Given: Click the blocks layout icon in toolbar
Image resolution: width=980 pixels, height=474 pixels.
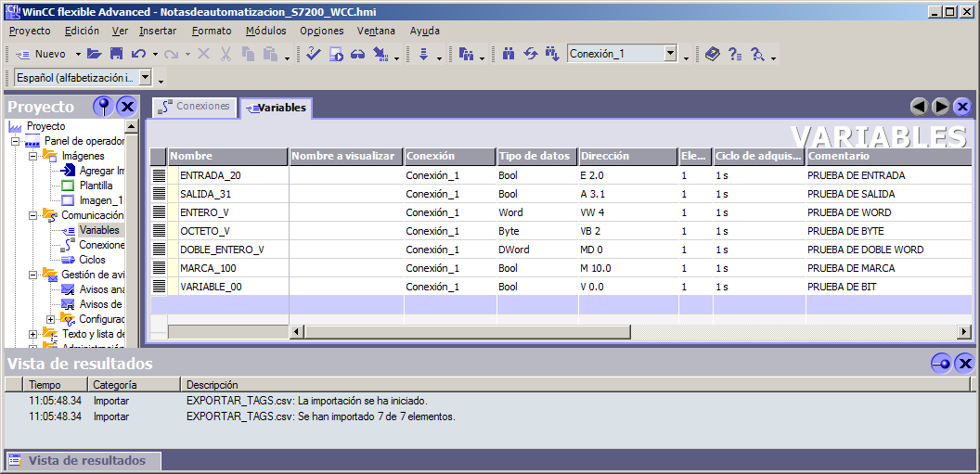Looking at the screenshot, I should click(466, 55).
